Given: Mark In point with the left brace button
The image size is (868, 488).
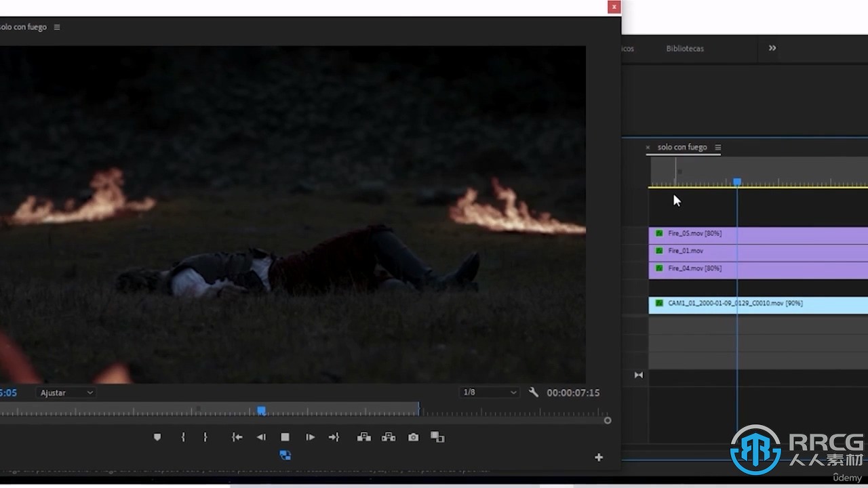Looking at the screenshot, I should coord(183,437).
